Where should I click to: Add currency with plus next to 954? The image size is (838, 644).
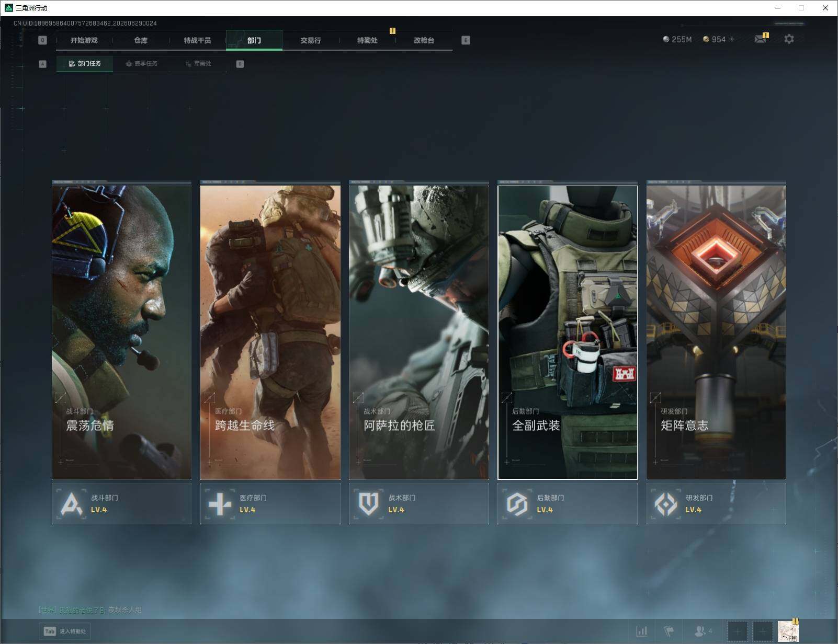[x=732, y=39]
